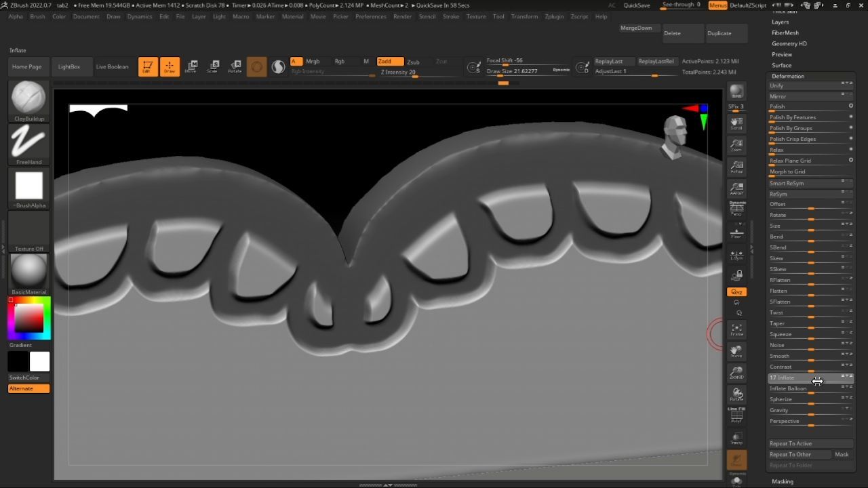This screenshot has height=488, width=868.
Task: Click the Repeat To Active button
Action: (810, 443)
